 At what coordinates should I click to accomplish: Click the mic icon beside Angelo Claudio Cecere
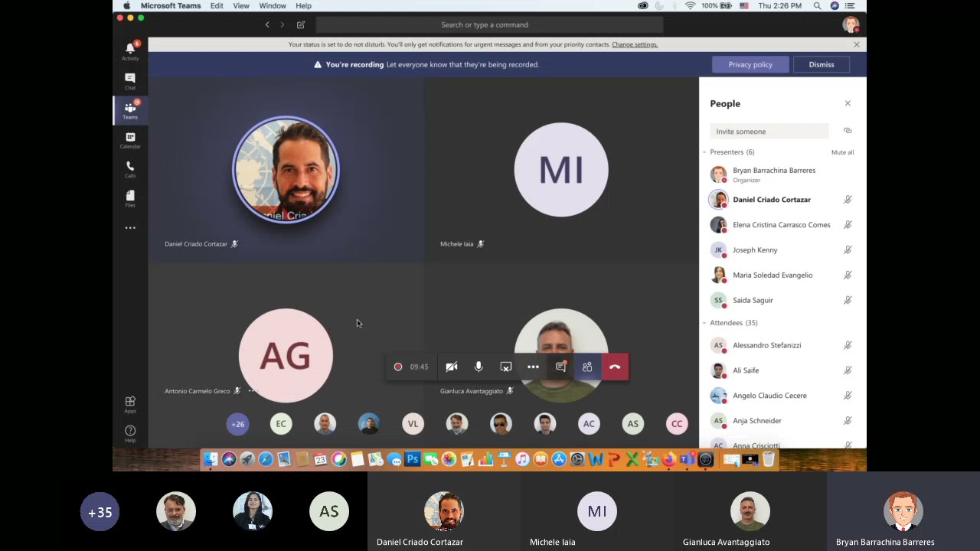pos(848,396)
